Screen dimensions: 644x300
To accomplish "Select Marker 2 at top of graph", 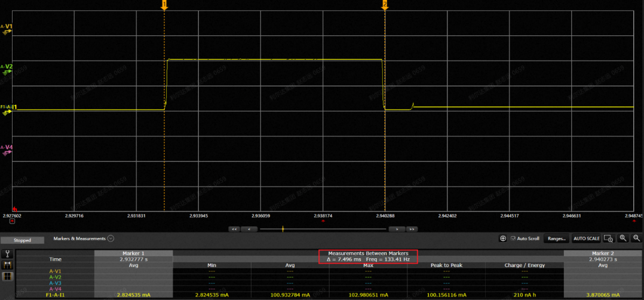I will [385, 5].
